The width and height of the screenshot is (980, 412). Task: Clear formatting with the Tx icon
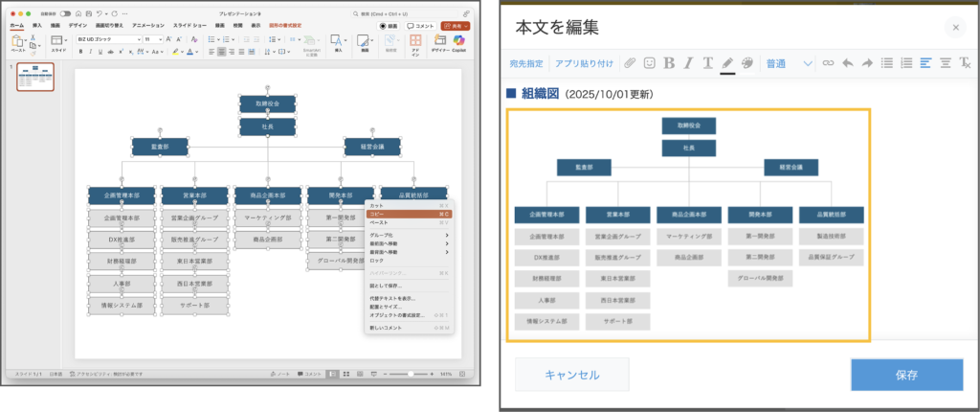965,63
